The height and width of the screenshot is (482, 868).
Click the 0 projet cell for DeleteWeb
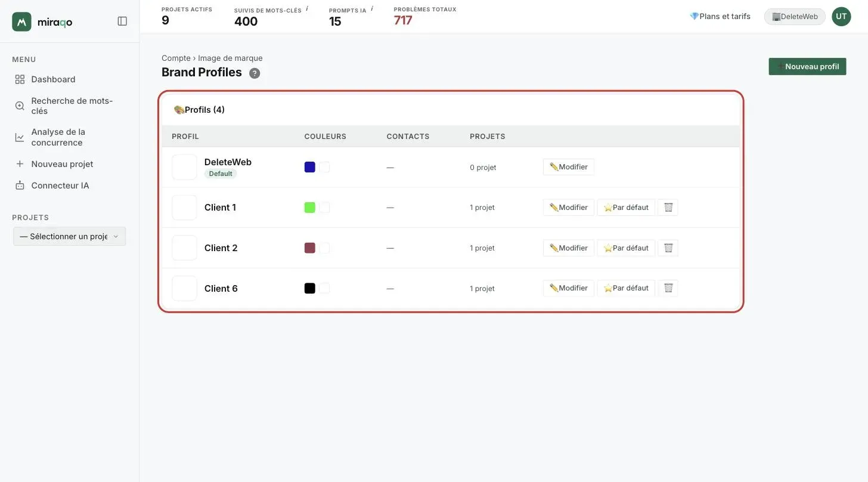483,168
